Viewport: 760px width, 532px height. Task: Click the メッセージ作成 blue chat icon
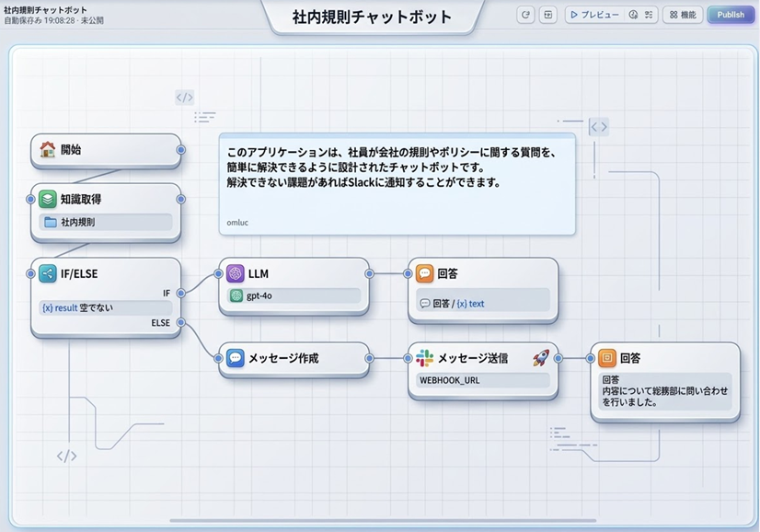[x=235, y=358]
